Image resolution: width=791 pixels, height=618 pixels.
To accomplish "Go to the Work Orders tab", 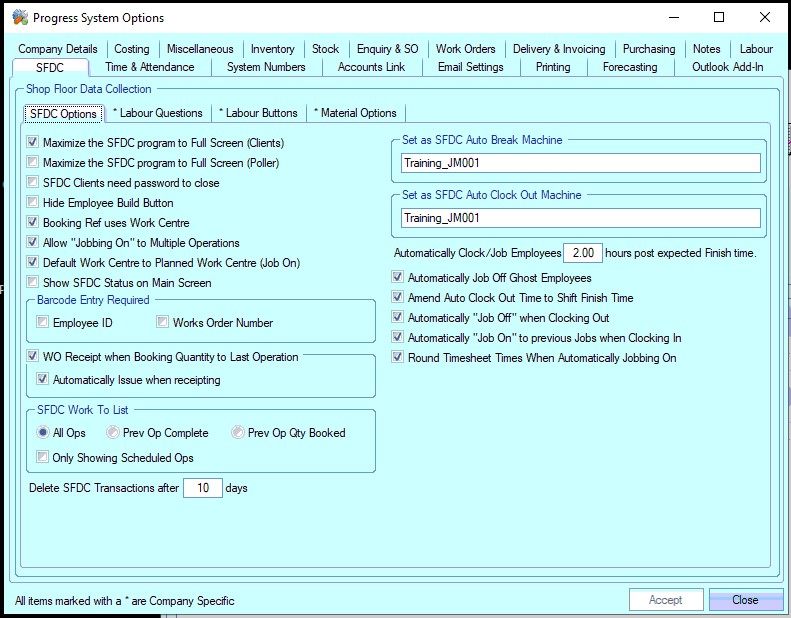I will 465,49.
